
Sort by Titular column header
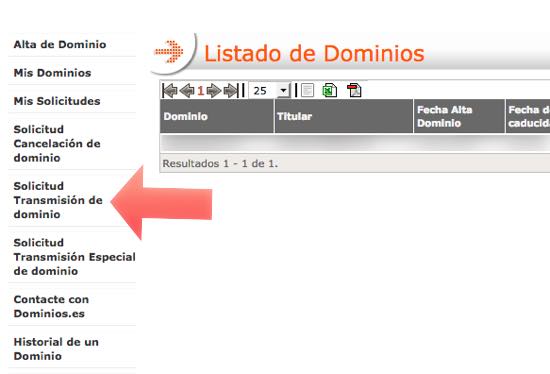click(x=344, y=116)
